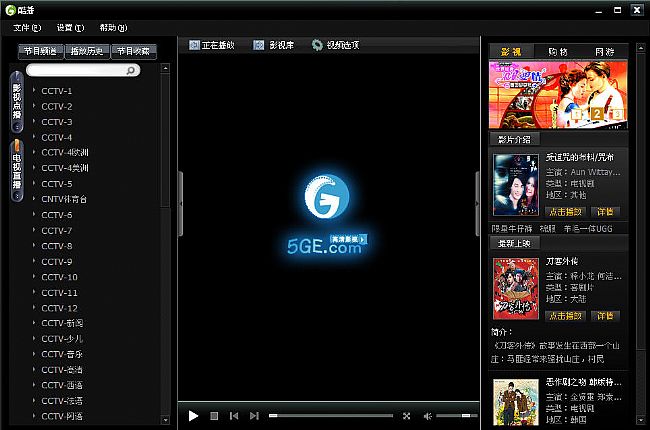Screen dimensions: 650x430
Task: Click 详情 for first featured movie
Action: point(605,212)
